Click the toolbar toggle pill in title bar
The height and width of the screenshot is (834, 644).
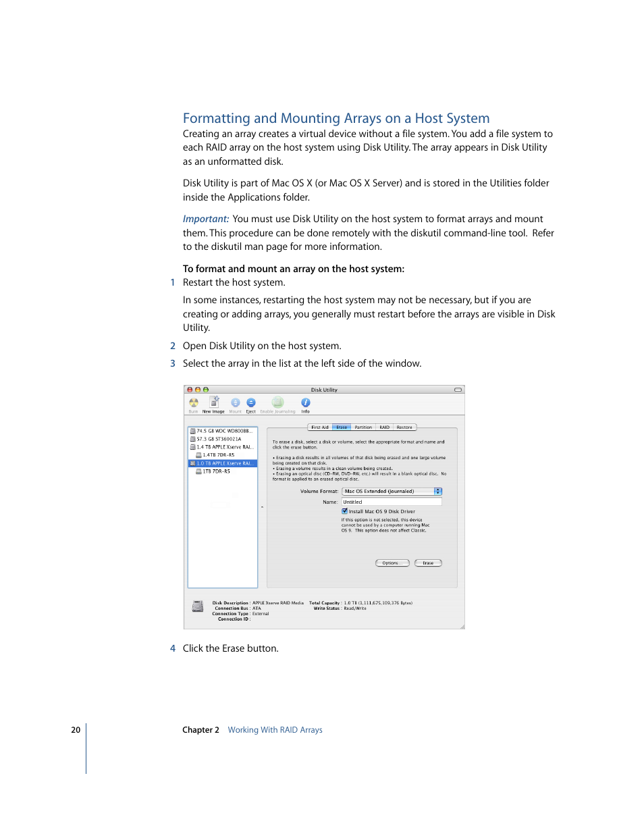point(458,390)
